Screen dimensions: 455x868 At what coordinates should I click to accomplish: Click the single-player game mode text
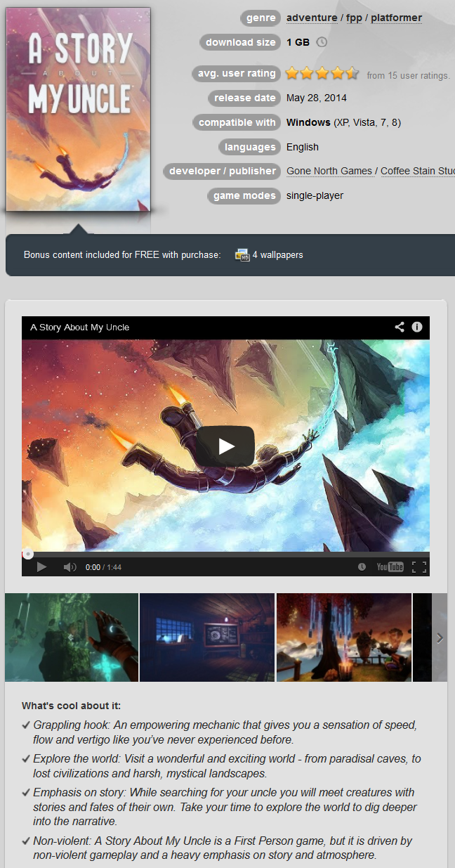(x=315, y=195)
